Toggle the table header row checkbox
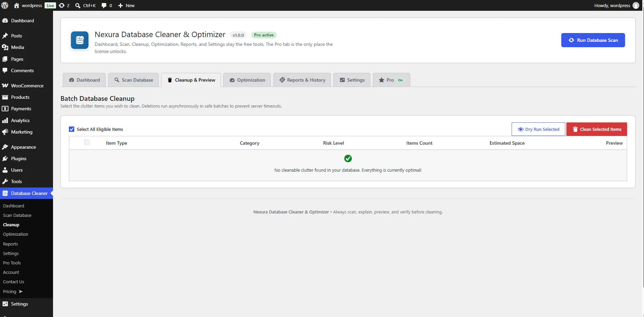The height and width of the screenshot is (317, 644). (x=87, y=142)
